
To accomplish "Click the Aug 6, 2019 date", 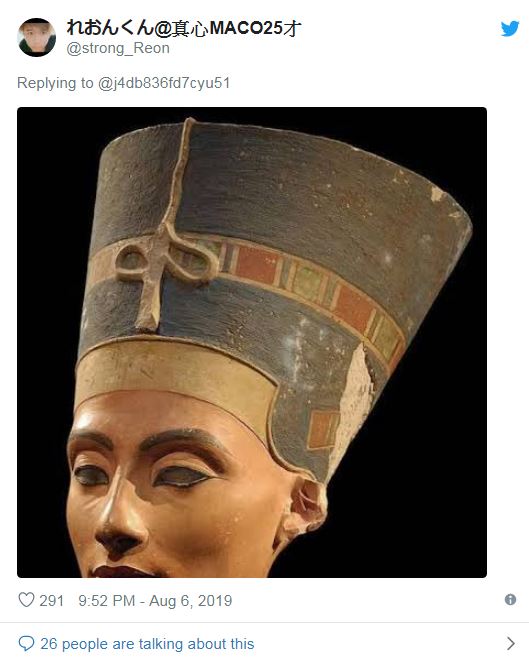I will [190, 601].
